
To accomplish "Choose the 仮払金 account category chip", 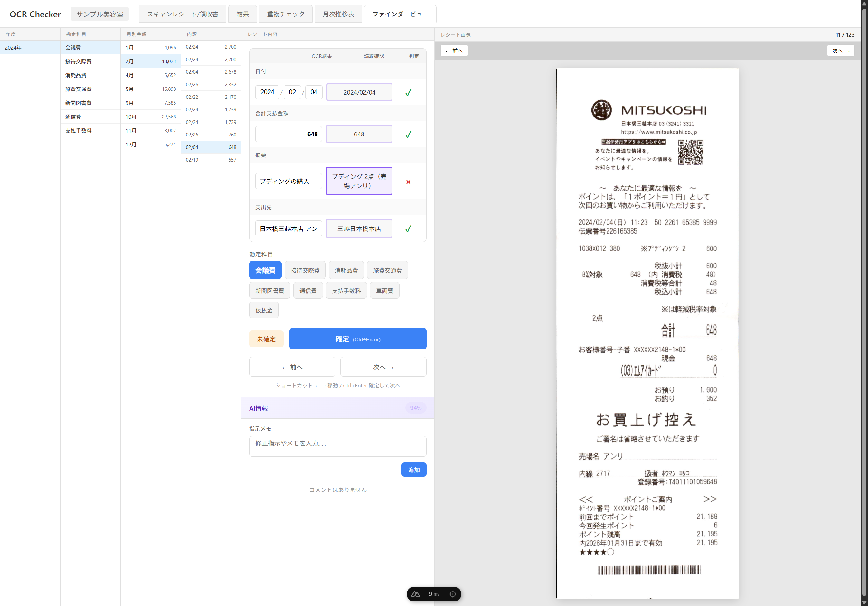I will (263, 310).
